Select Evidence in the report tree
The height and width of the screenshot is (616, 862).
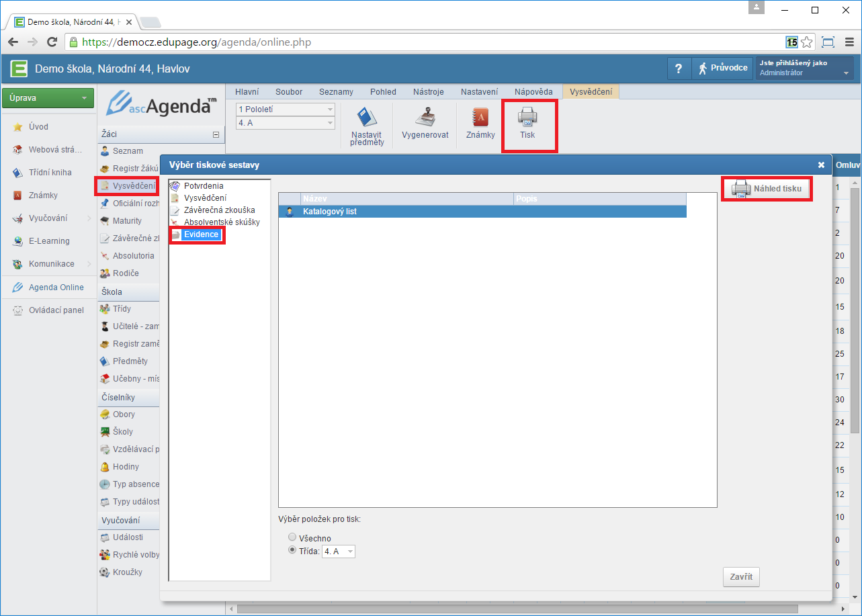pos(201,234)
